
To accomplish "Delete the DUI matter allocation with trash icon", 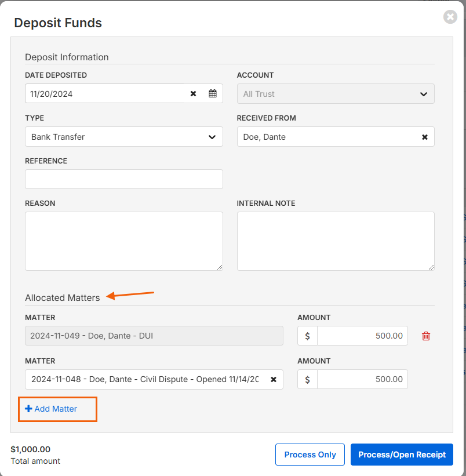I will [426, 336].
